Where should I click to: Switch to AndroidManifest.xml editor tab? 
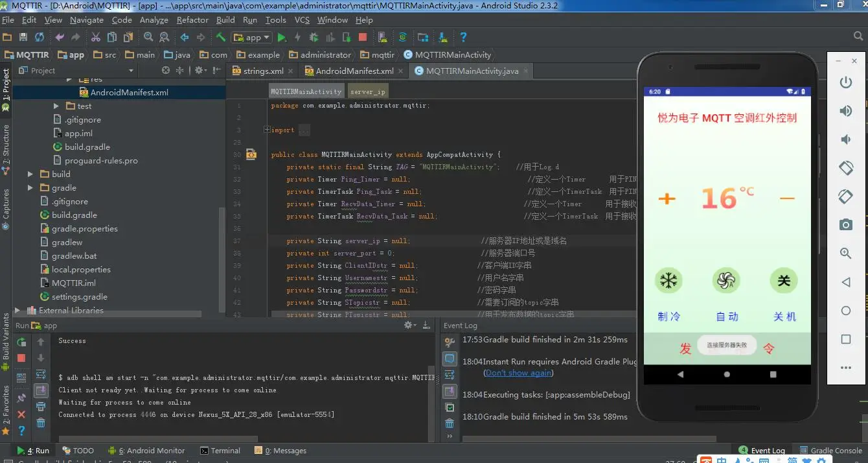click(x=353, y=71)
